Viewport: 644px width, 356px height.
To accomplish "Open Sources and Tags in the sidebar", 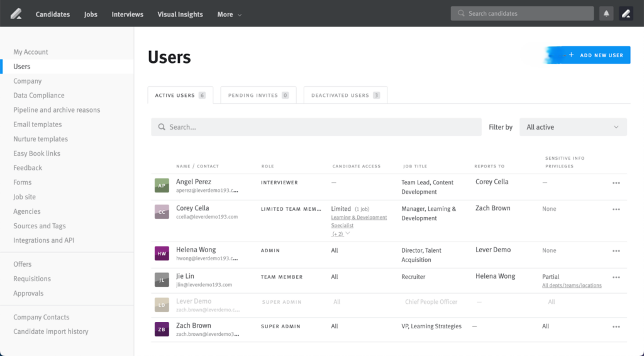I will click(40, 226).
